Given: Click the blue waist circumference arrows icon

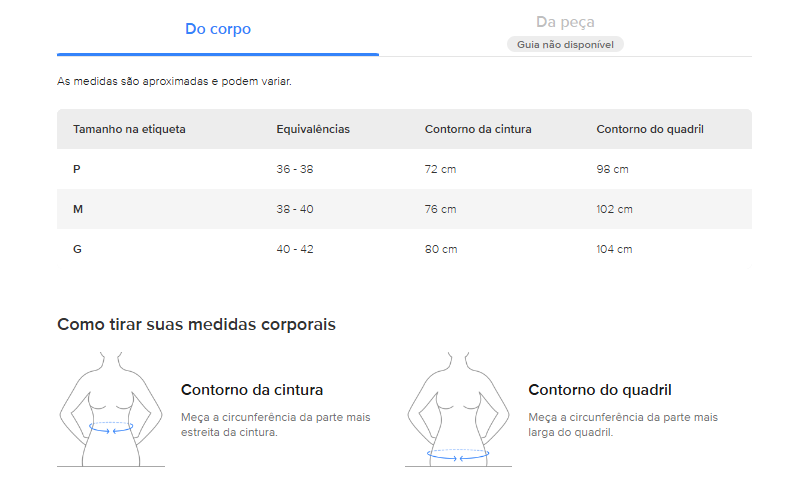Looking at the screenshot, I should pyautogui.click(x=111, y=427).
